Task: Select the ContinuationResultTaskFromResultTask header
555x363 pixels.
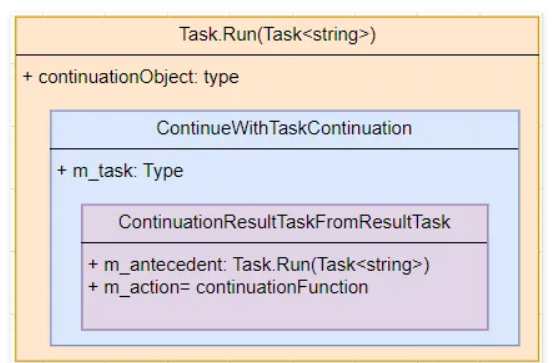Action: point(285,223)
